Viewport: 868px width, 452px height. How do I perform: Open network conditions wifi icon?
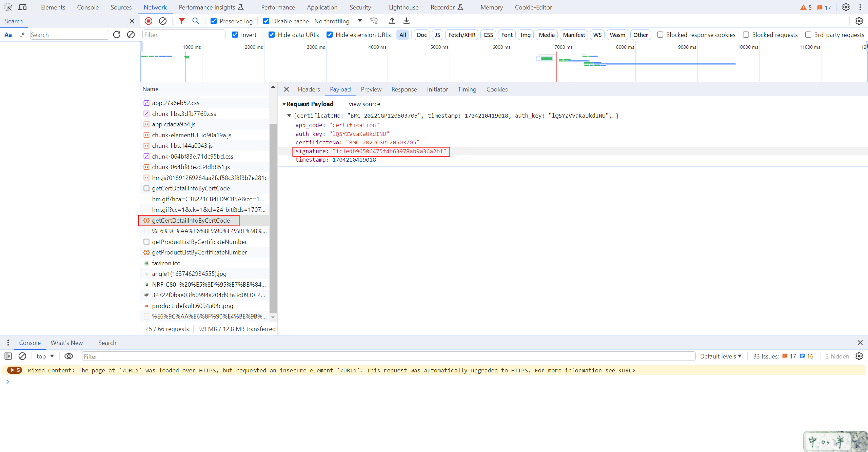coord(374,21)
